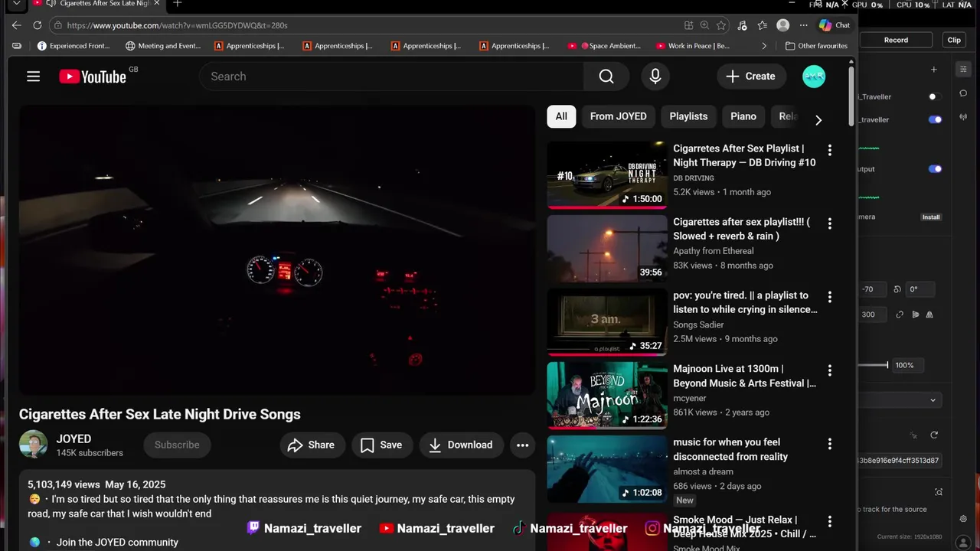Viewport: 980px width, 551px height.
Task: Open the Other favourites folder
Action: tap(816, 46)
